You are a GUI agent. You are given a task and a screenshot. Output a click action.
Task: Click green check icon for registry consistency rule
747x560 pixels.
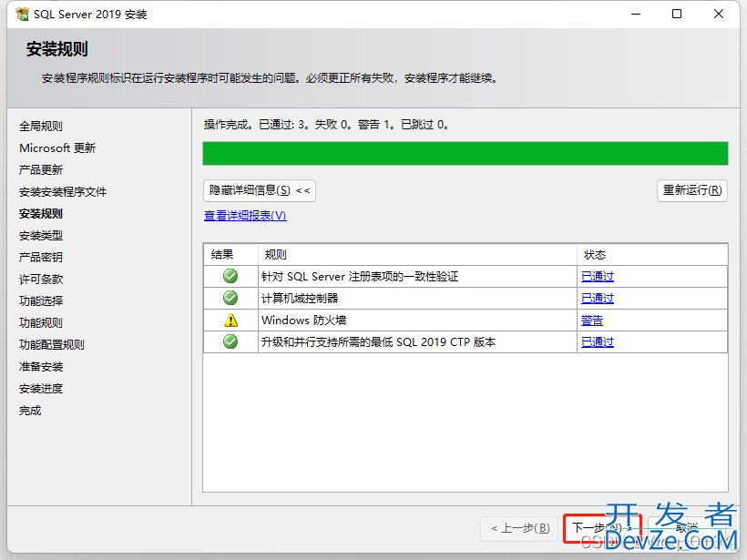click(230, 276)
